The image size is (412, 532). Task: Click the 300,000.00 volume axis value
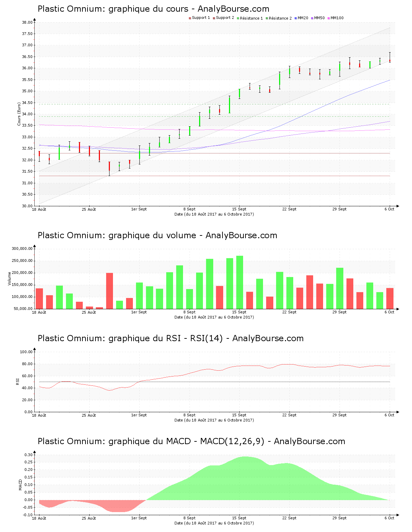22,249
